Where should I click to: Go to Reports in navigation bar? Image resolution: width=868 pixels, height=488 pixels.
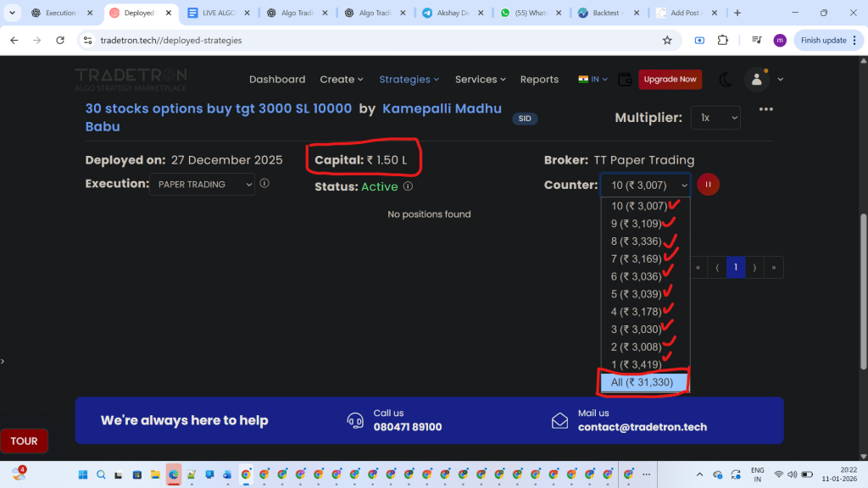coord(539,80)
